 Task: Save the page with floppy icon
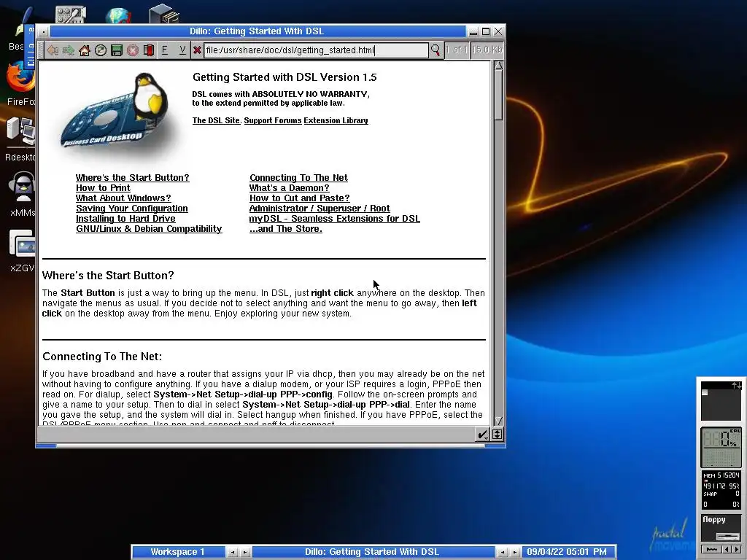[x=117, y=50]
